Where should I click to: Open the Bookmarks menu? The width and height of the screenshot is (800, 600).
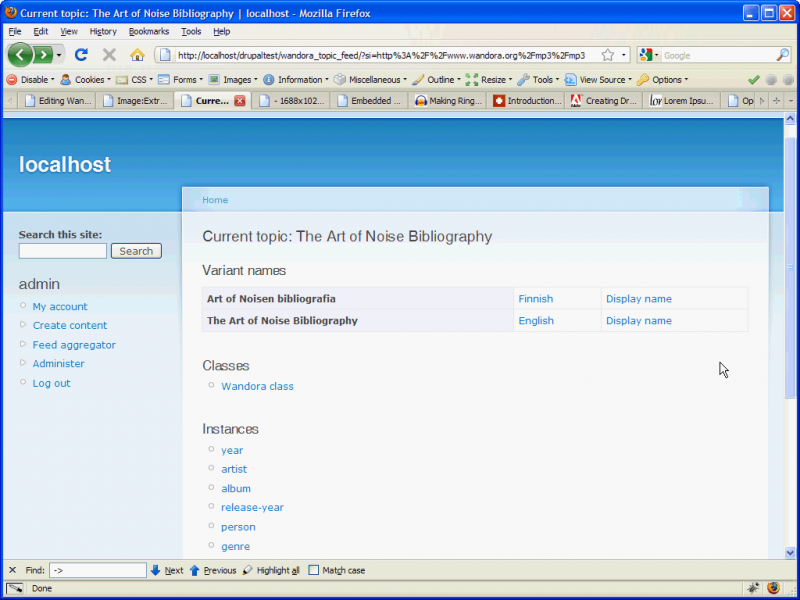149,31
